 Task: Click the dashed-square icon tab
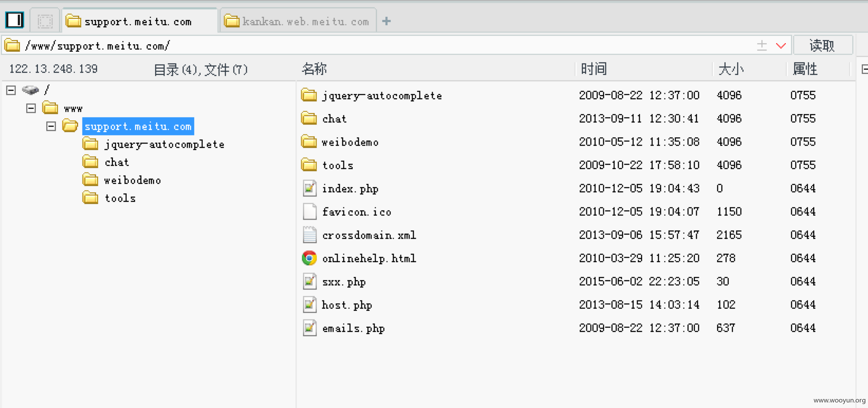(x=45, y=21)
